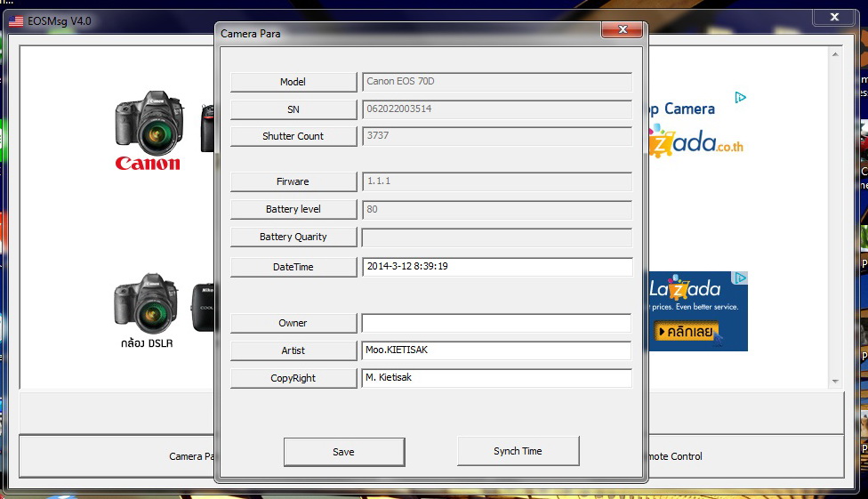Click scroll down arrow in EOSMsg window
Viewport: 868px width, 499px height.
[835, 381]
